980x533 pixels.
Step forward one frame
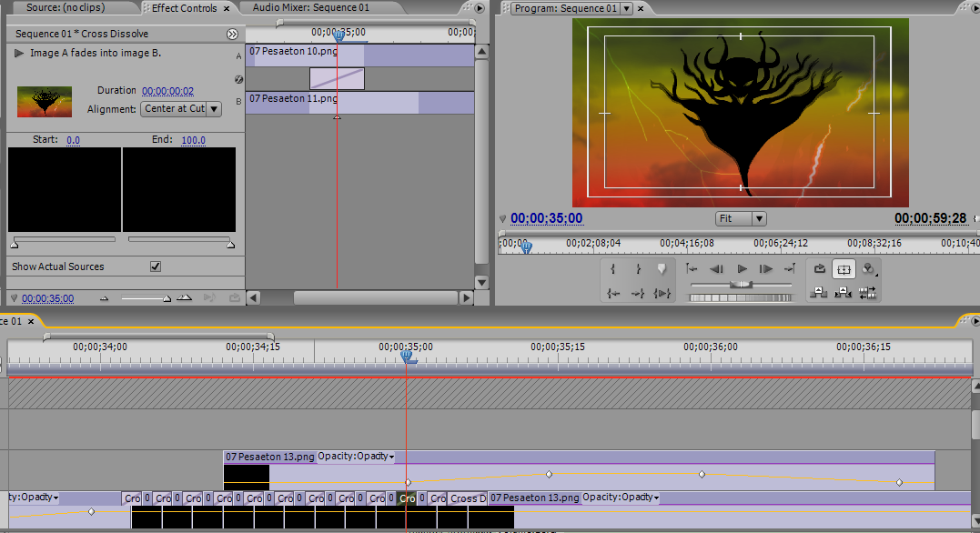click(766, 269)
